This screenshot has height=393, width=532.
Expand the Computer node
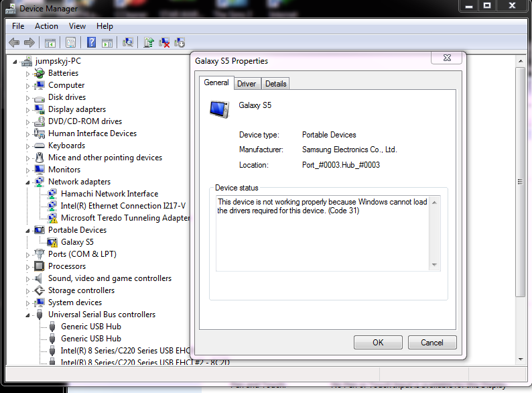coord(28,86)
